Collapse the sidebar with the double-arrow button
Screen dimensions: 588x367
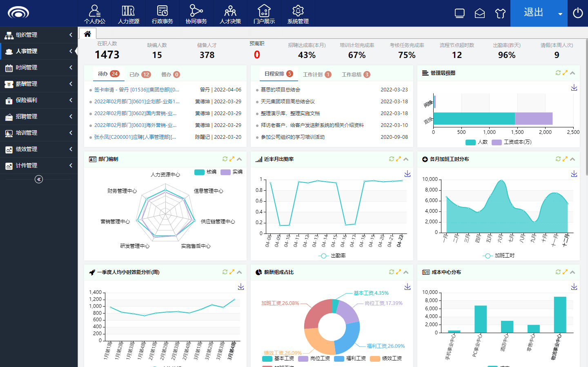pos(39,179)
